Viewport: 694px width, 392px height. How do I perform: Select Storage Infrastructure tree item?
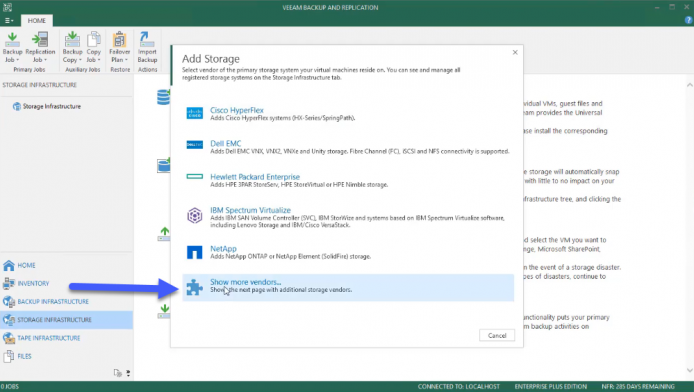point(52,106)
